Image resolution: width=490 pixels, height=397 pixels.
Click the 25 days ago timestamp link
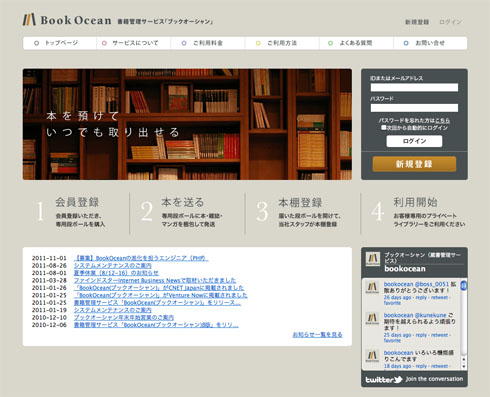click(397, 335)
